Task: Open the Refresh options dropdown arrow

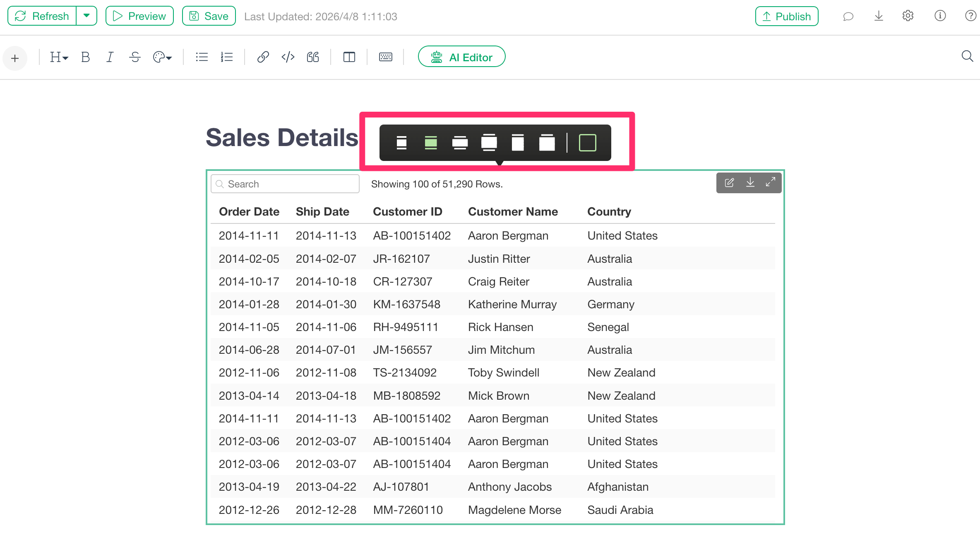Action: (86, 16)
